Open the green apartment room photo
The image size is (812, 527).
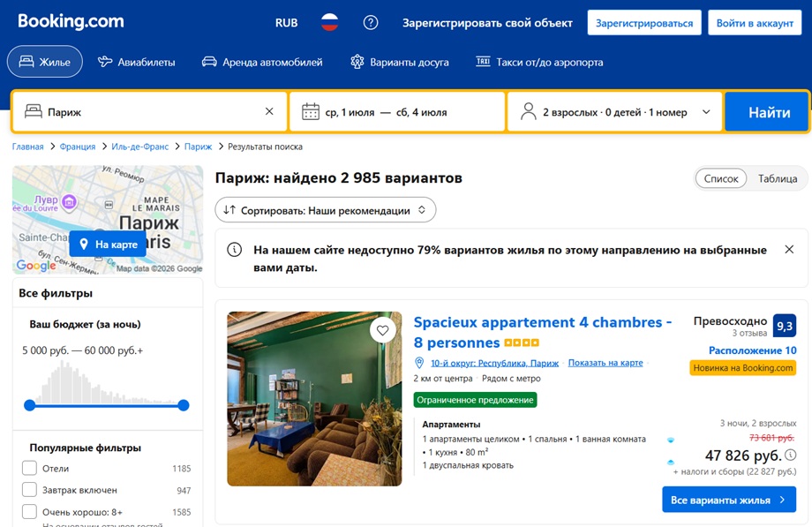click(314, 398)
